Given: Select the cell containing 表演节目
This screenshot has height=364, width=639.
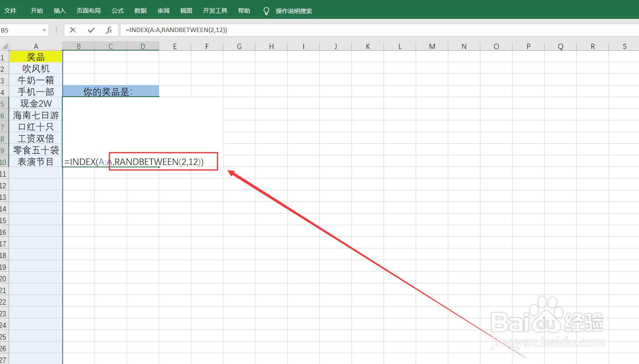Looking at the screenshot, I should 36,162.
